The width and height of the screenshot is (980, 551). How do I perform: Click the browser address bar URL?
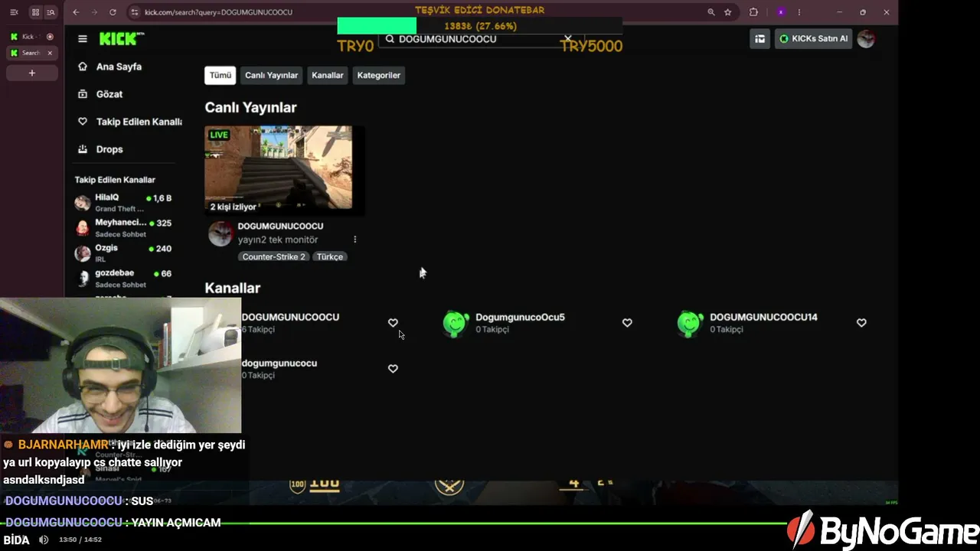tap(218, 12)
